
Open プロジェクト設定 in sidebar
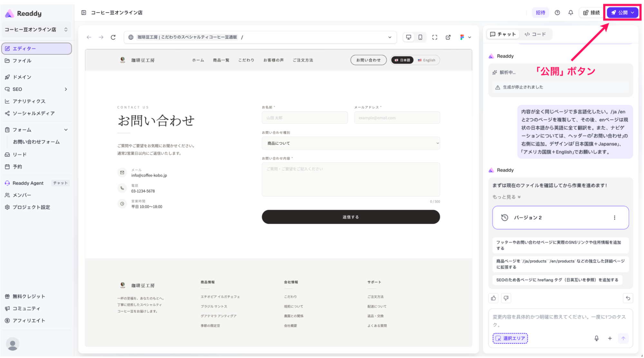tap(36, 207)
